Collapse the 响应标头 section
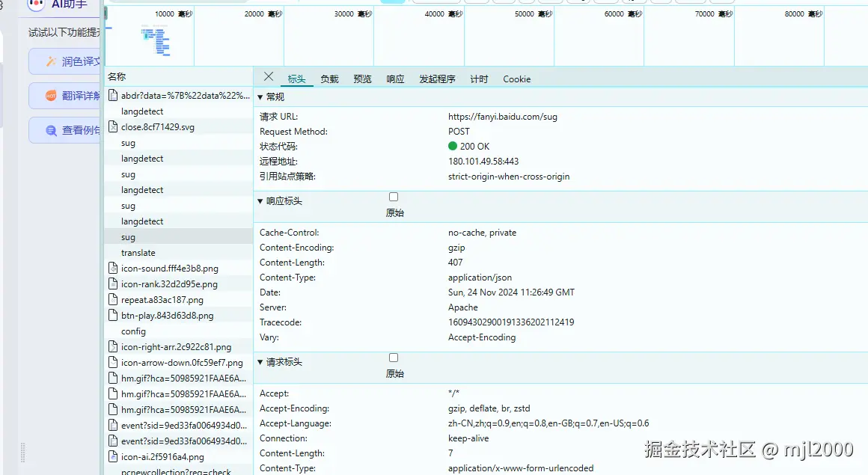The width and height of the screenshot is (868, 475). (260, 201)
